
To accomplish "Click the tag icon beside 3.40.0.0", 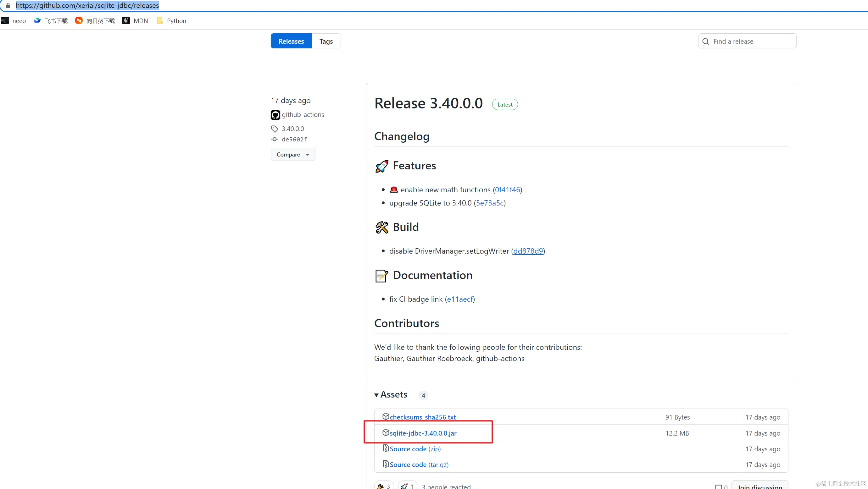I will pyautogui.click(x=275, y=129).
